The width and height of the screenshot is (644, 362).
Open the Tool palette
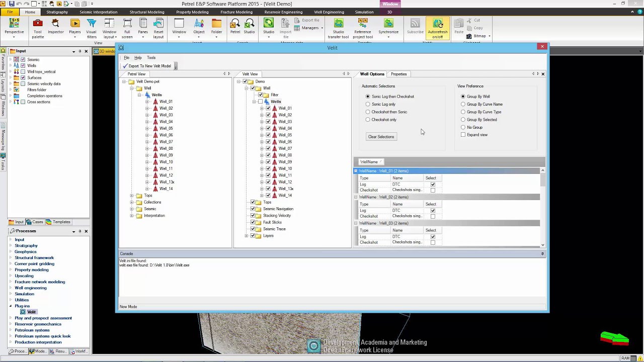38,28
